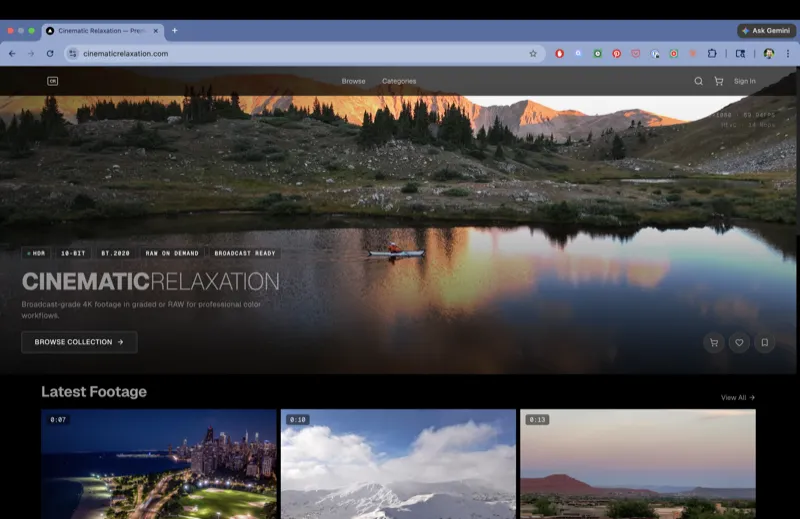Open the red ad blocker extension

pos(560,54)
